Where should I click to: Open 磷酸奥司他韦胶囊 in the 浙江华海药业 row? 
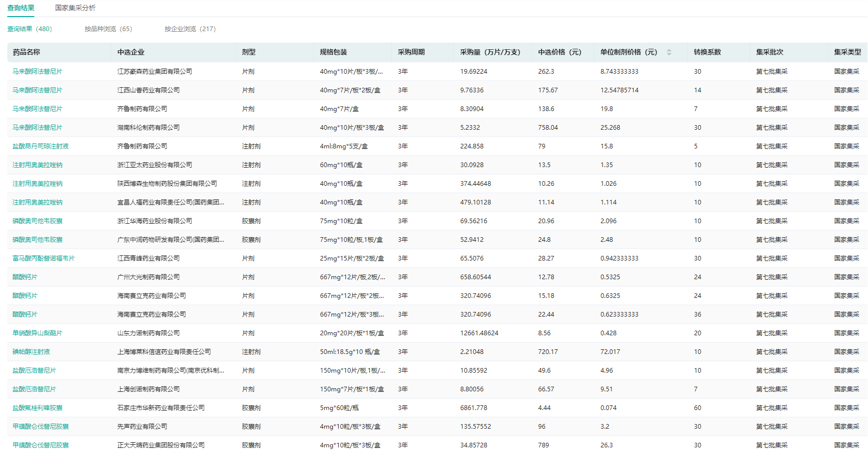[37, 221]
